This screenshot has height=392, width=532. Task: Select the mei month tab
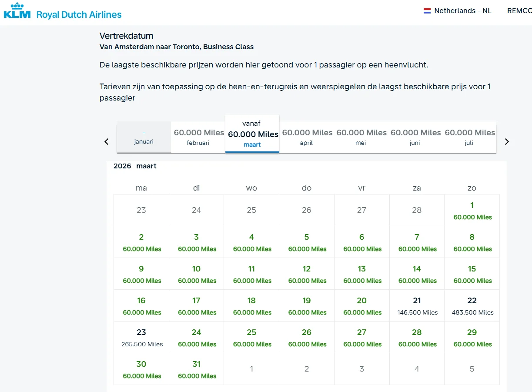361,137
